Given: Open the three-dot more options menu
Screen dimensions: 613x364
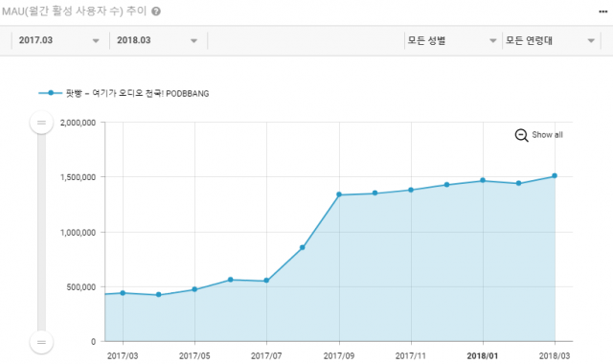Looking at the screenshot, I should point(603,11).
